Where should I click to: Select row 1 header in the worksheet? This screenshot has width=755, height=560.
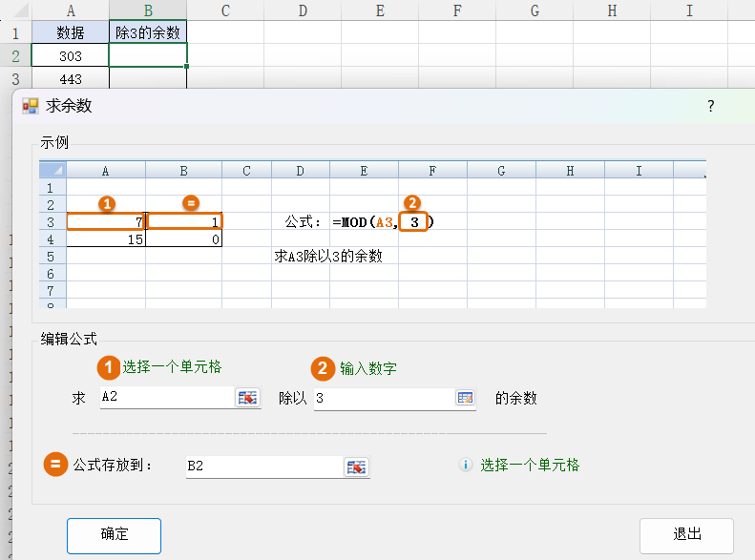(14, 32)
